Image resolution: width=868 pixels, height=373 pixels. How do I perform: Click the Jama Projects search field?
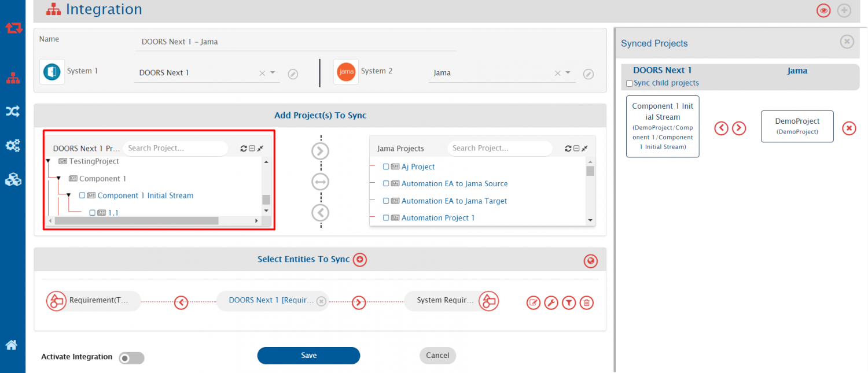499,149
